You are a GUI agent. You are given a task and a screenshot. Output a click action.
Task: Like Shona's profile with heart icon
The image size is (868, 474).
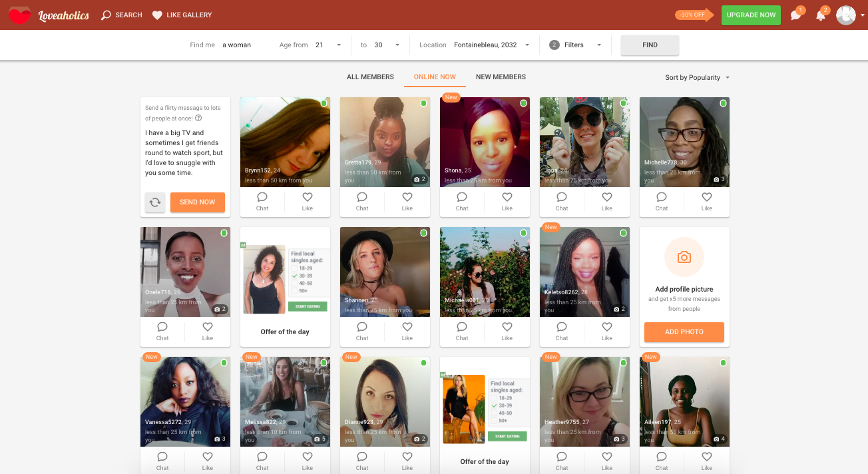tap(507, 201)
